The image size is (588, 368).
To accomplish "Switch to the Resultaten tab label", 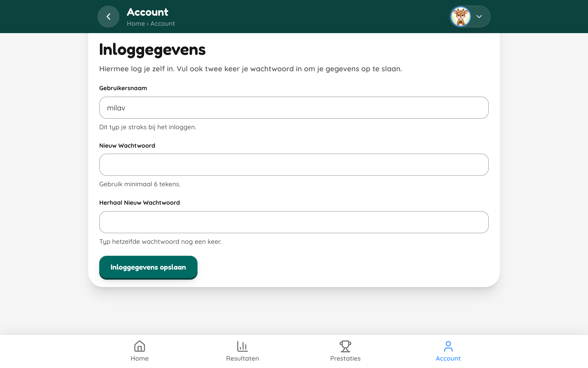I will pyautogui.click(x=243, y=359).
